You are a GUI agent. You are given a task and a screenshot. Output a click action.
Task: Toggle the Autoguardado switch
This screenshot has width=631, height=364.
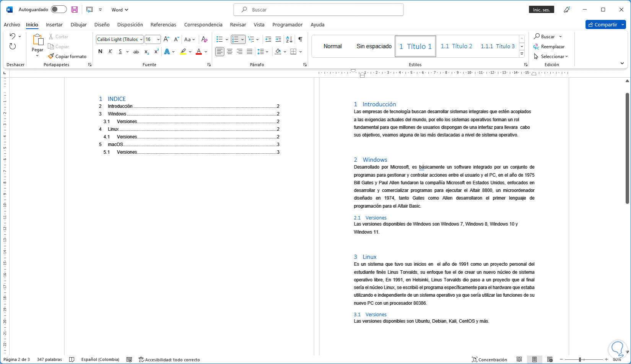tap(59, 10)
